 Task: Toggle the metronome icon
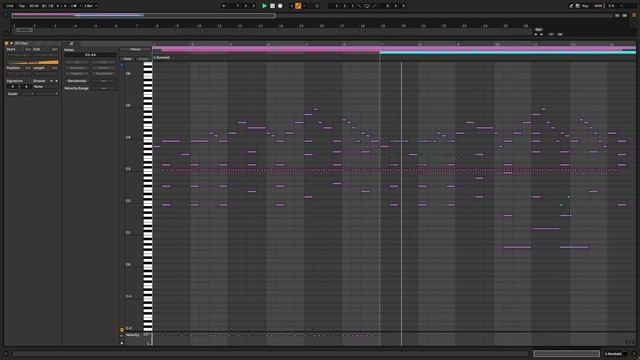click(x=74, y=6)
